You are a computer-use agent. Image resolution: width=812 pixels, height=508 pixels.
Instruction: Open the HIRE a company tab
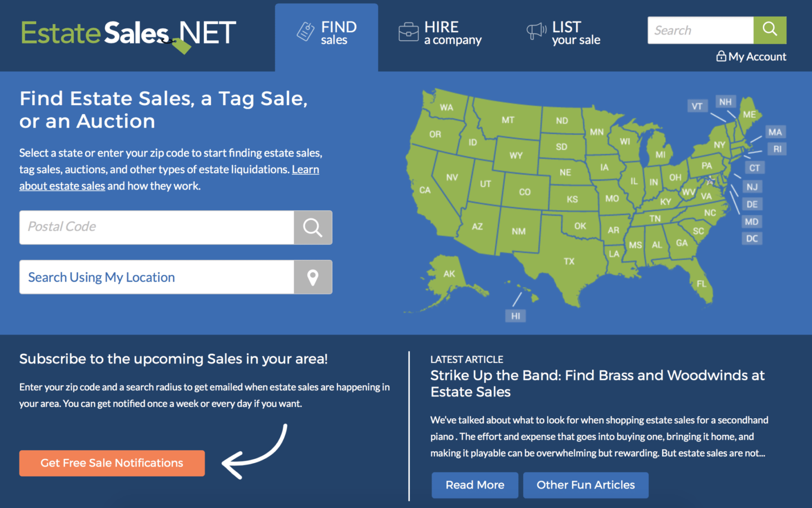tap(452, 33)
